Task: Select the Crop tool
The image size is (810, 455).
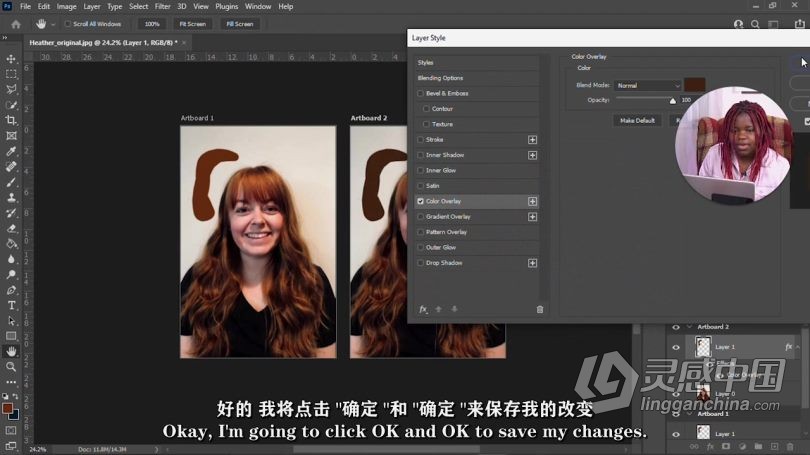Action: [11, 120]
